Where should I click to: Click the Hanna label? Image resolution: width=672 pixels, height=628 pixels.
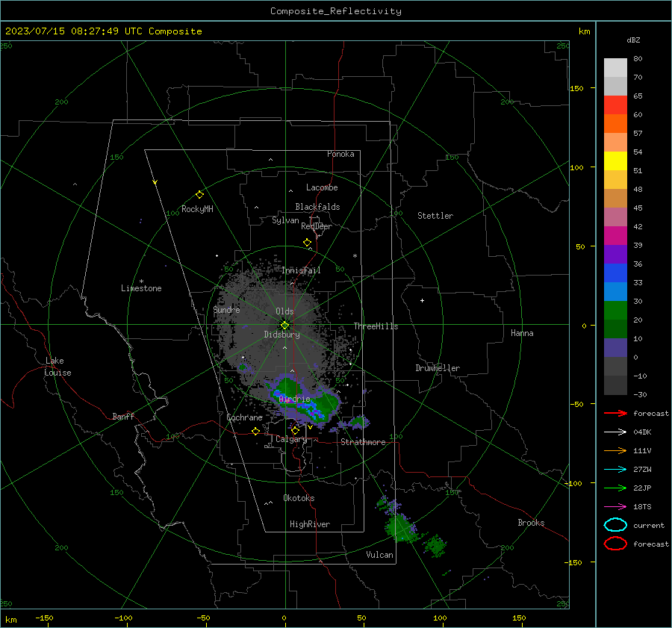522,333
